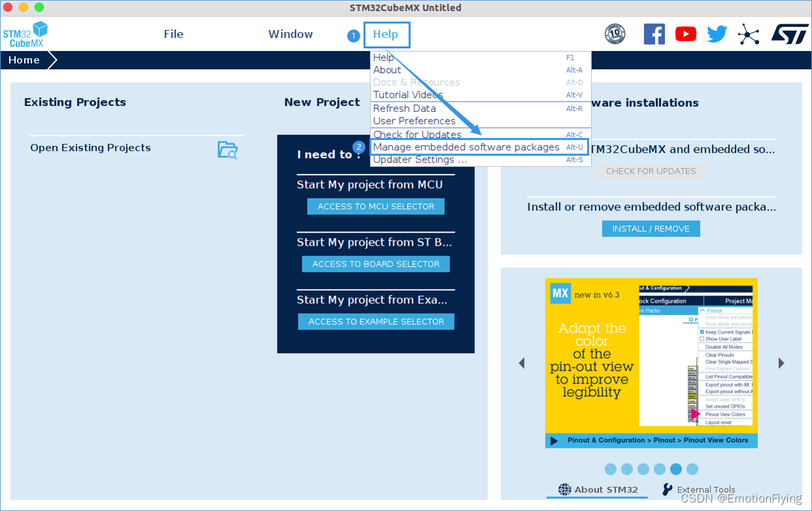
Task: Click Start My project from MCU text
Action: (x=370, y=185)
